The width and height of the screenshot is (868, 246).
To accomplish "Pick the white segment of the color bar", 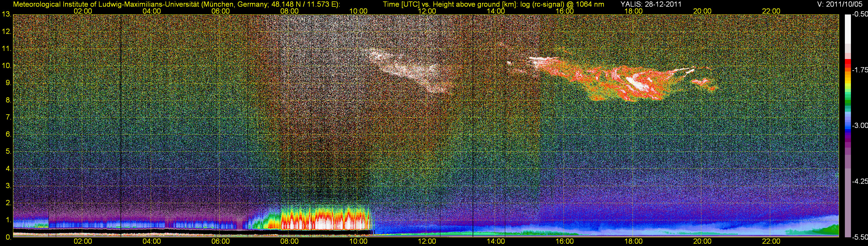I will coord(847,29).
